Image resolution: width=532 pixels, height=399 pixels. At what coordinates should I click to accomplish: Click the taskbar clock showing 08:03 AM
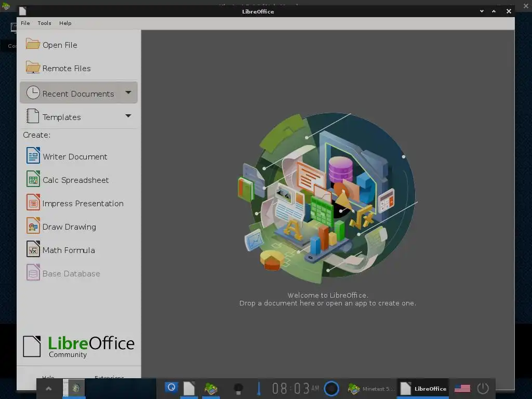click(x=296, y=389)
